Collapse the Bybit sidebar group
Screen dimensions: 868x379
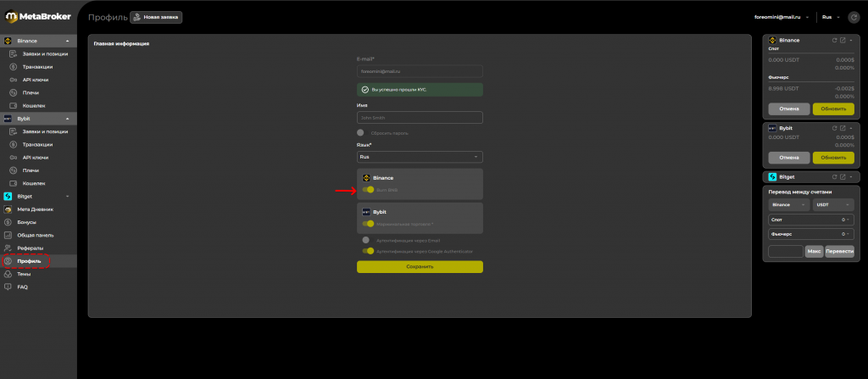pyautogui.click(x=68, y=119)
